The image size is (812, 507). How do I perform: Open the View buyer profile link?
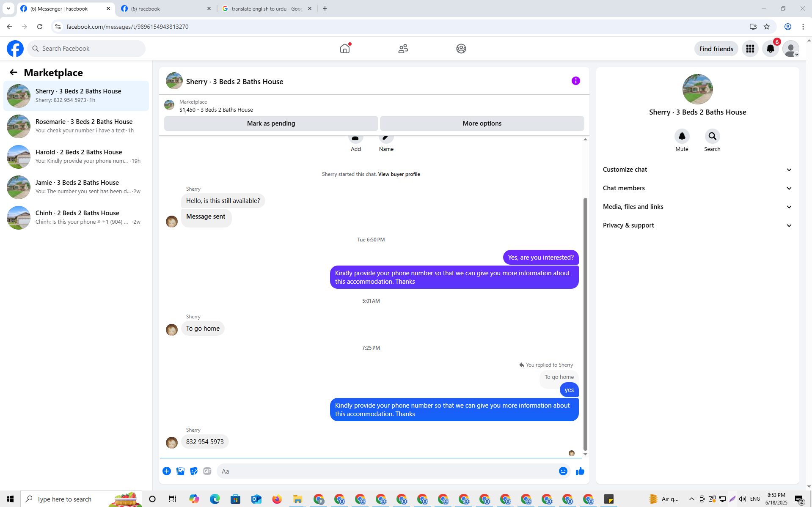[x=399, y=174]
